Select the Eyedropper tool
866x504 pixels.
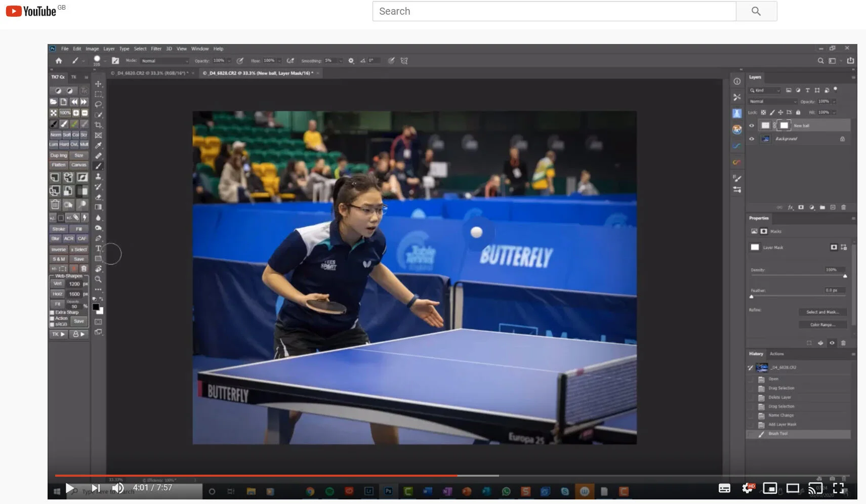pyautogui.click(x=98, y=145)
